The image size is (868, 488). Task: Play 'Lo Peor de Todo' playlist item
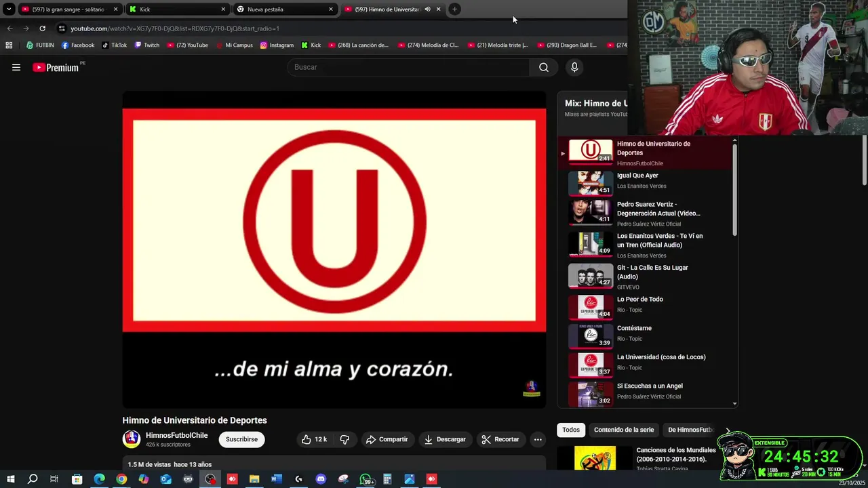click(644, 306)
